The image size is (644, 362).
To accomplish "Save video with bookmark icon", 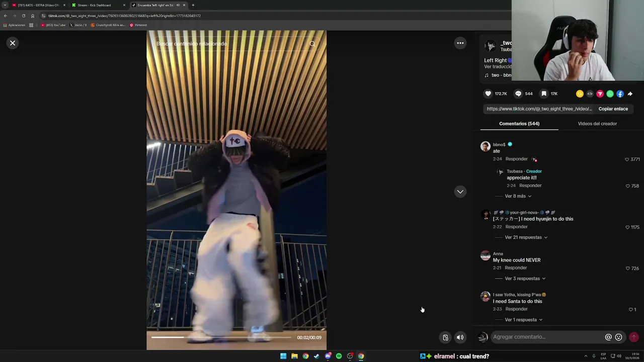I will coord(544,94).
